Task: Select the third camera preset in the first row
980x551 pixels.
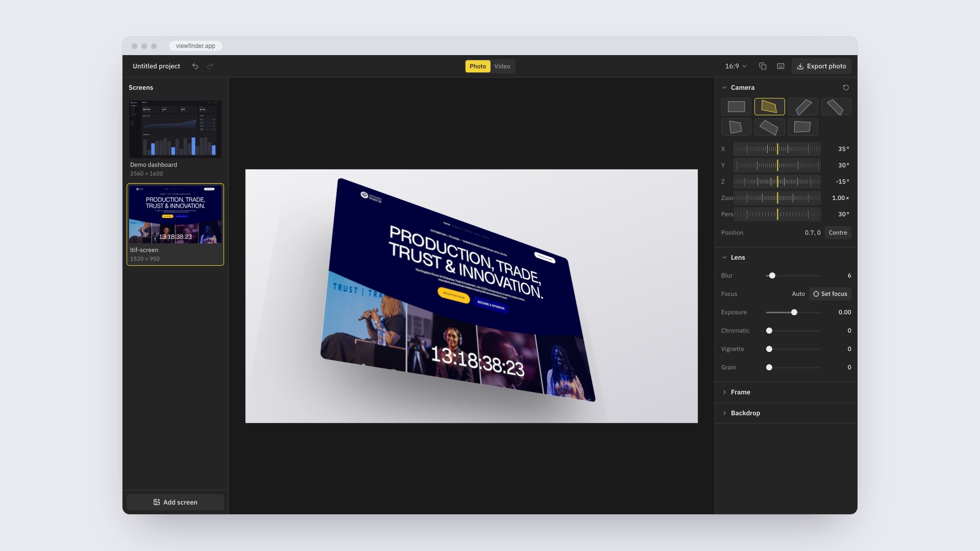Action: pyautogui.click(x=803, y=107)
